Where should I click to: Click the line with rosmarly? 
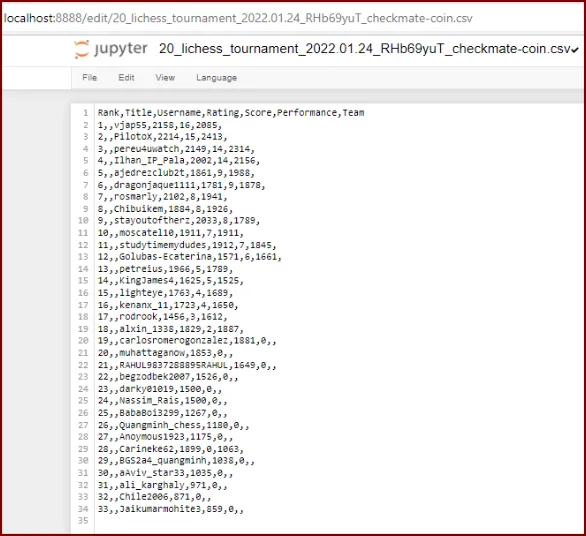(x=163, y=197)
